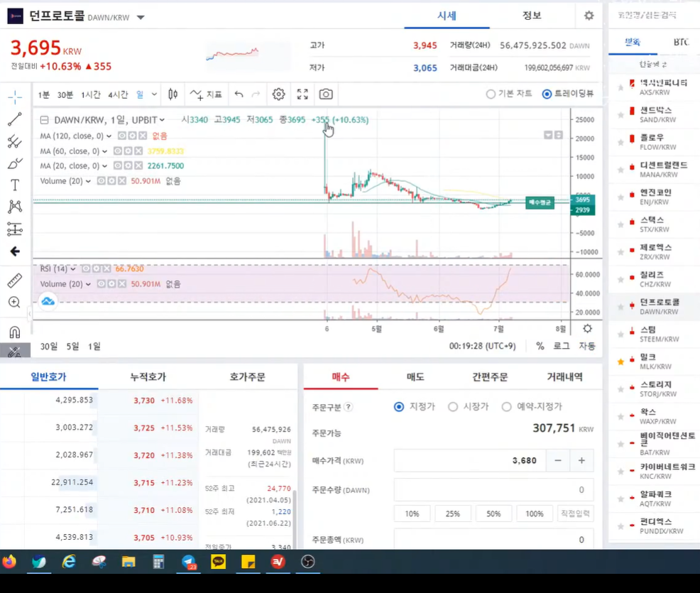
Task: Switch to the 시세 tab
Action: 447,16
